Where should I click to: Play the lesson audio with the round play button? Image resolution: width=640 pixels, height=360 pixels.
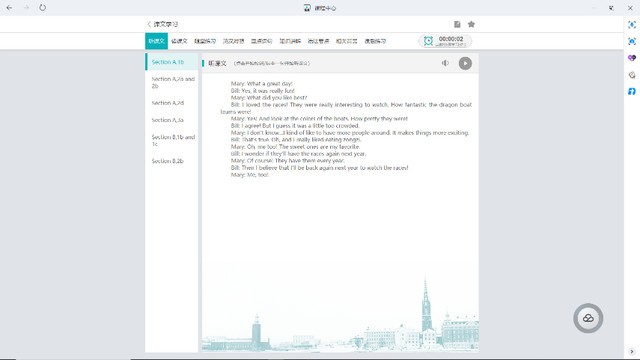pos(465,63)
